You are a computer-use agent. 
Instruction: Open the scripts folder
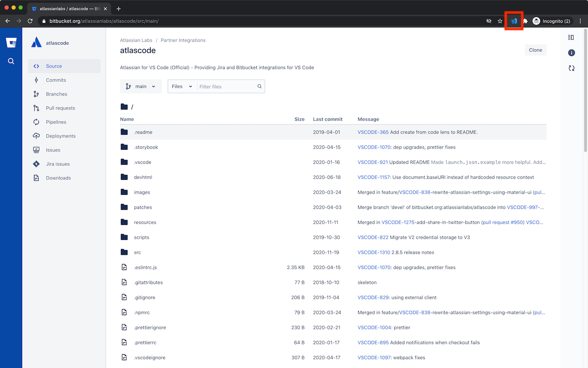[x=141, y=237]
